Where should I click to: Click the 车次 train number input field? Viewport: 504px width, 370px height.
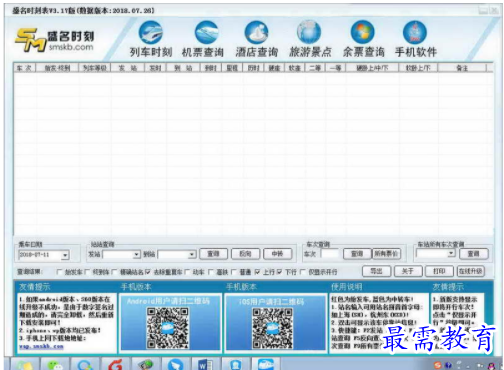point(330,254)
